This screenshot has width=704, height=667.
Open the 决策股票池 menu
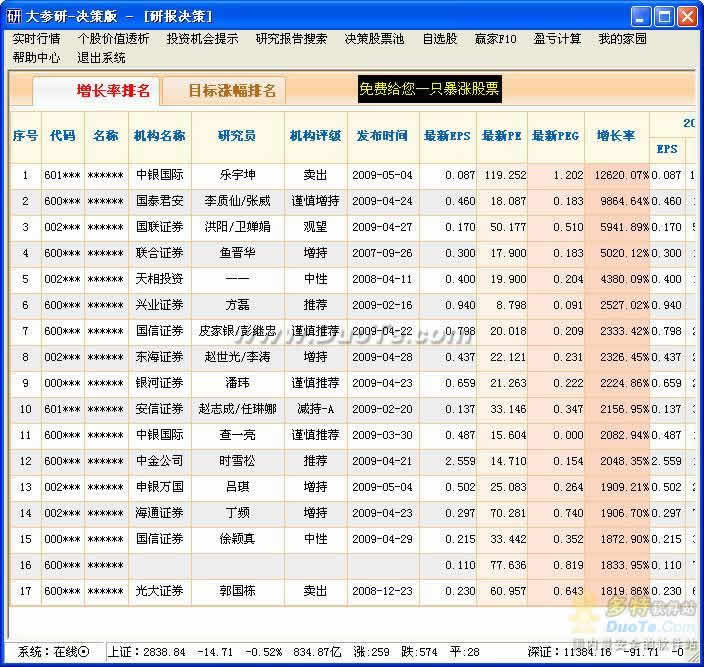pyautogui.click(x=374, y=39)
